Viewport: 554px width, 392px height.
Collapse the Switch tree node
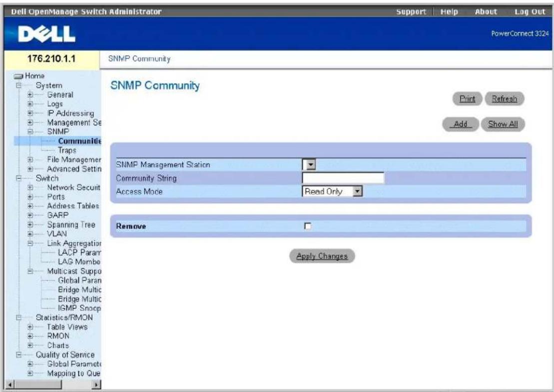pos(18,178)
